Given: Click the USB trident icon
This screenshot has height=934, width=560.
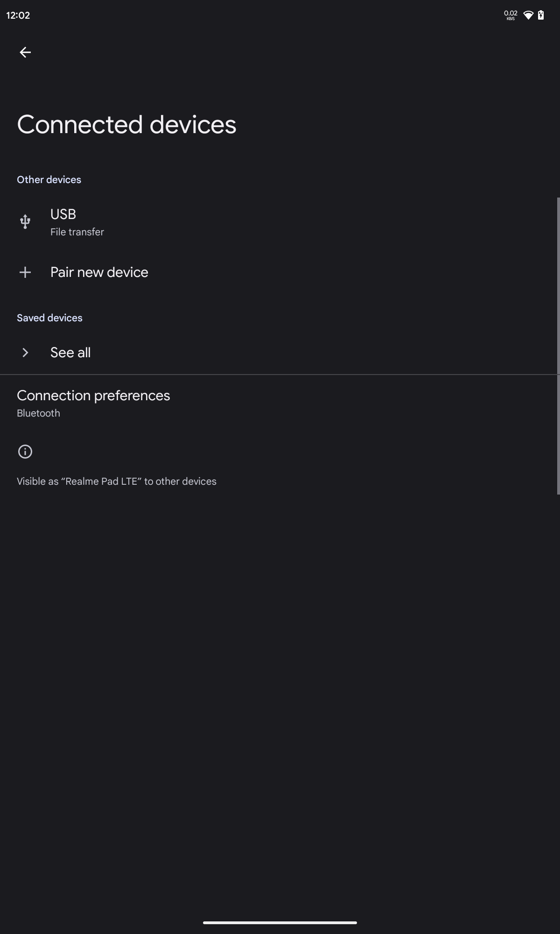Looking at the screenshot, I should [x=25, y=221].
